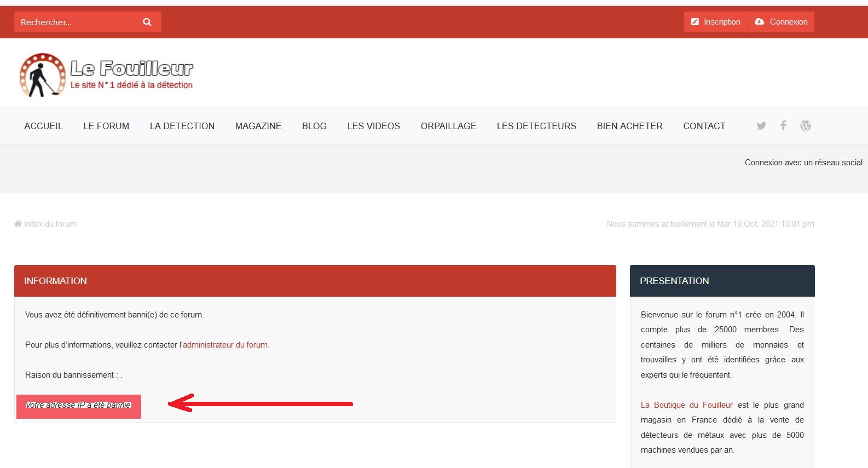Click the Le Fouilleur logo

pyautogui.click(x=106, y=75)
